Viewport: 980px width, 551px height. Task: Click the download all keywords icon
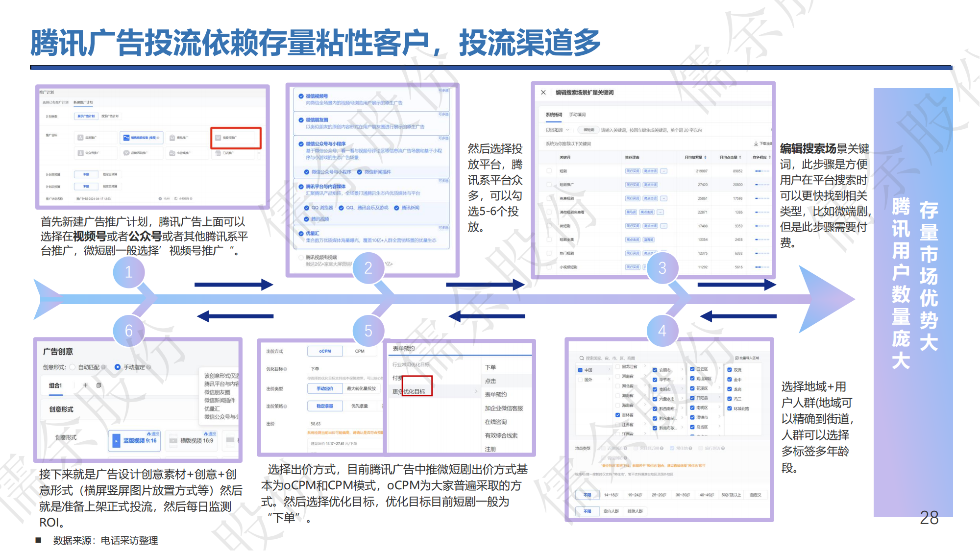pyautogui.click(x=756, y=144)
